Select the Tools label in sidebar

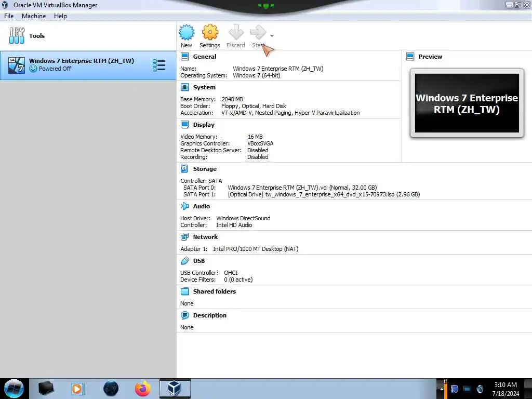pos(37,36)
